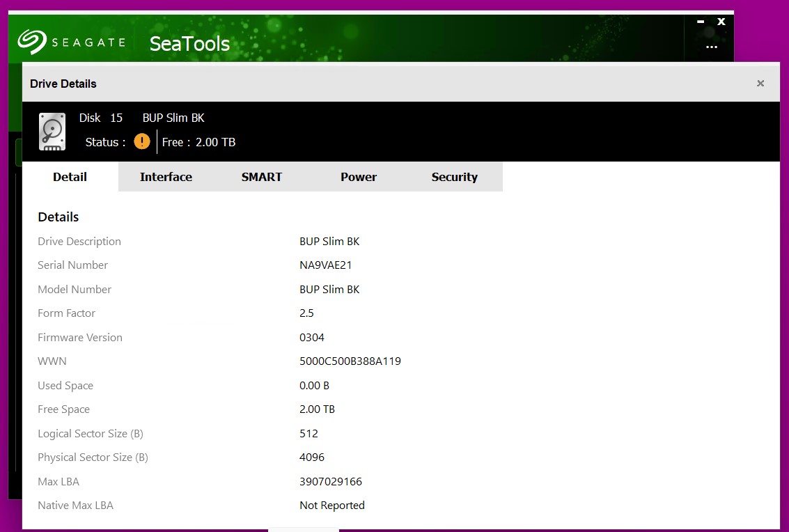Image resolution: width=789 pixels, height=532 pixels.
Task: Switch to the Detail tab
Action: (70, 177)
